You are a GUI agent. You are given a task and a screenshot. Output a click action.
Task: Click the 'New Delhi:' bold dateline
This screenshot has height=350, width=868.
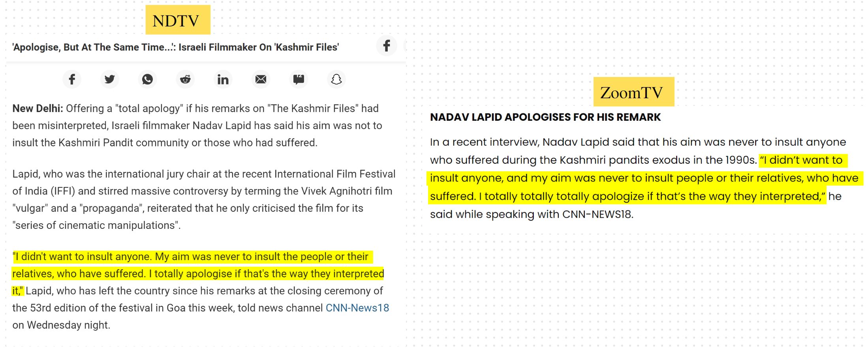pos(38,108)
